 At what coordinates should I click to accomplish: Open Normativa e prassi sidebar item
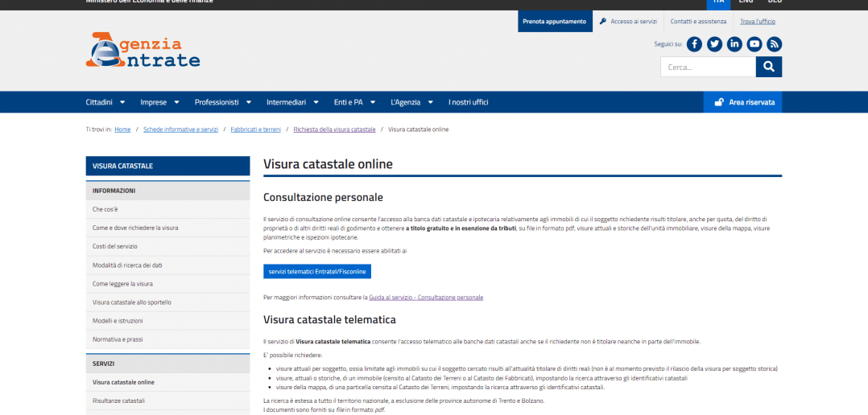[167, 339]
